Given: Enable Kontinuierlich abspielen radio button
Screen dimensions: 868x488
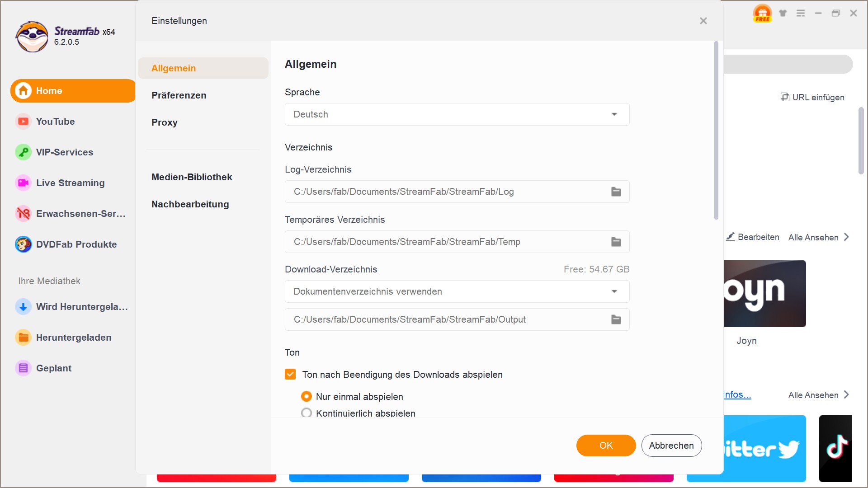Looking at the screenshot, I should (x=307, y=413).
